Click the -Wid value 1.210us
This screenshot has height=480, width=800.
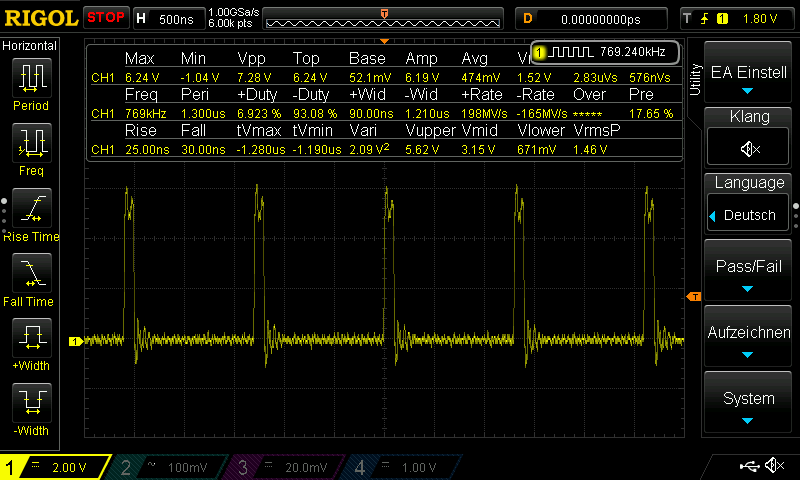pyautogui.click(x=427, y=113)
